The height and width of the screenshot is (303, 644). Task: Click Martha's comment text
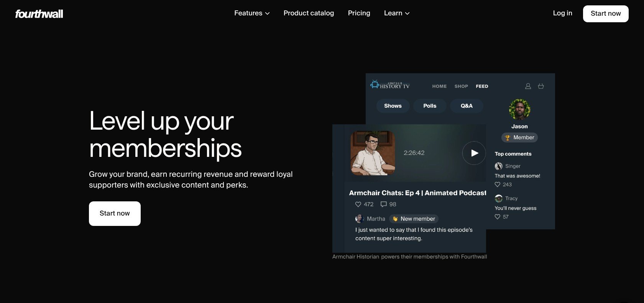point(414,234)
